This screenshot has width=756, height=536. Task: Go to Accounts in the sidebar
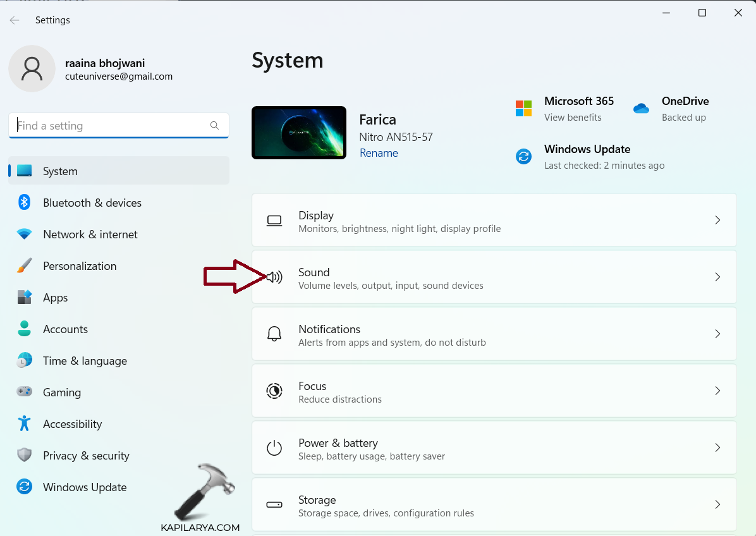[x=65, y=329]
